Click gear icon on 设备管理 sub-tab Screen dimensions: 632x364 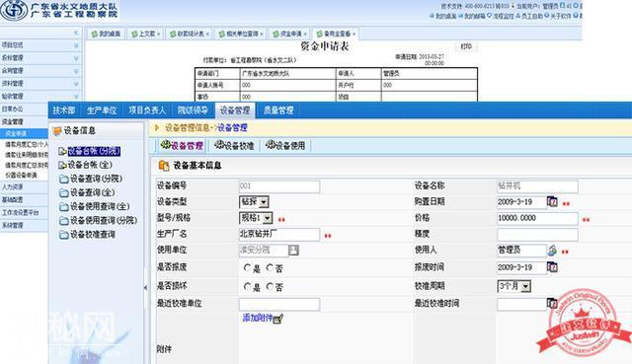pyautogui.click(x=166, y=145)
